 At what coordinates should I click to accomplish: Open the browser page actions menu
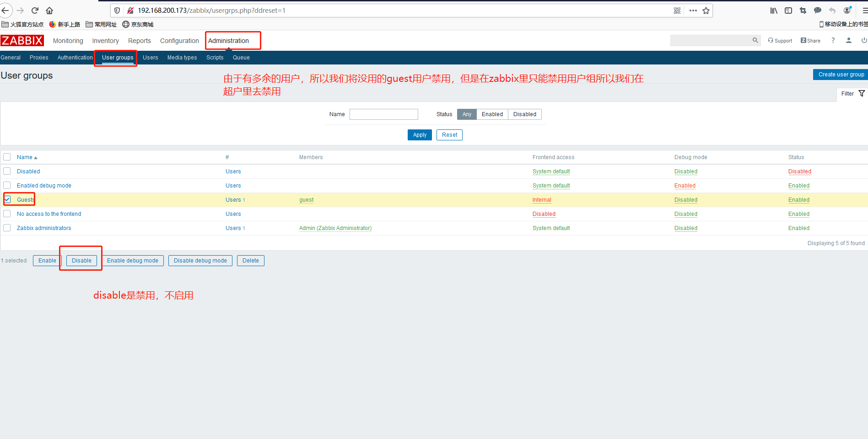693,11
